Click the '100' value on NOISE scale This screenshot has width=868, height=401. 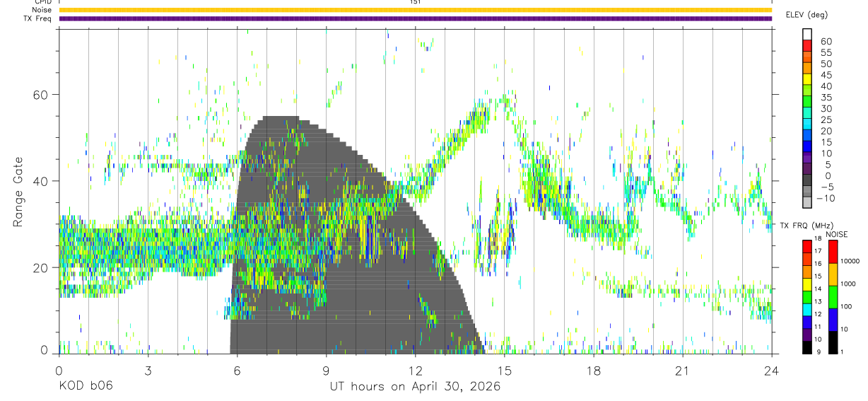[846, 306]
